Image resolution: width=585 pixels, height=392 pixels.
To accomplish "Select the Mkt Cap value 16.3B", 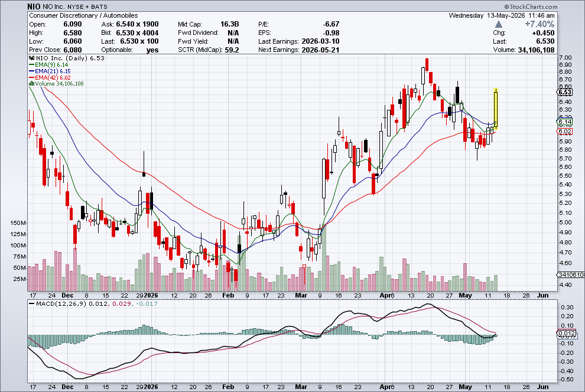I will (229, 24).
